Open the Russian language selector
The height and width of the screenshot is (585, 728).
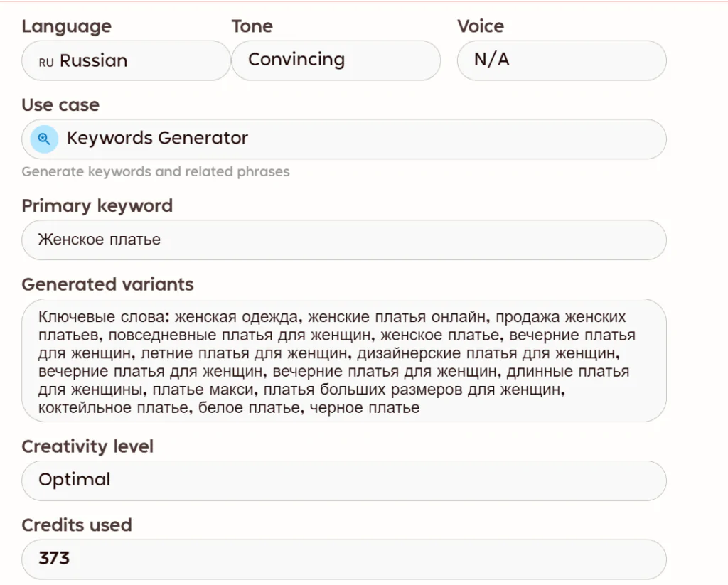[x=126, y=60]
